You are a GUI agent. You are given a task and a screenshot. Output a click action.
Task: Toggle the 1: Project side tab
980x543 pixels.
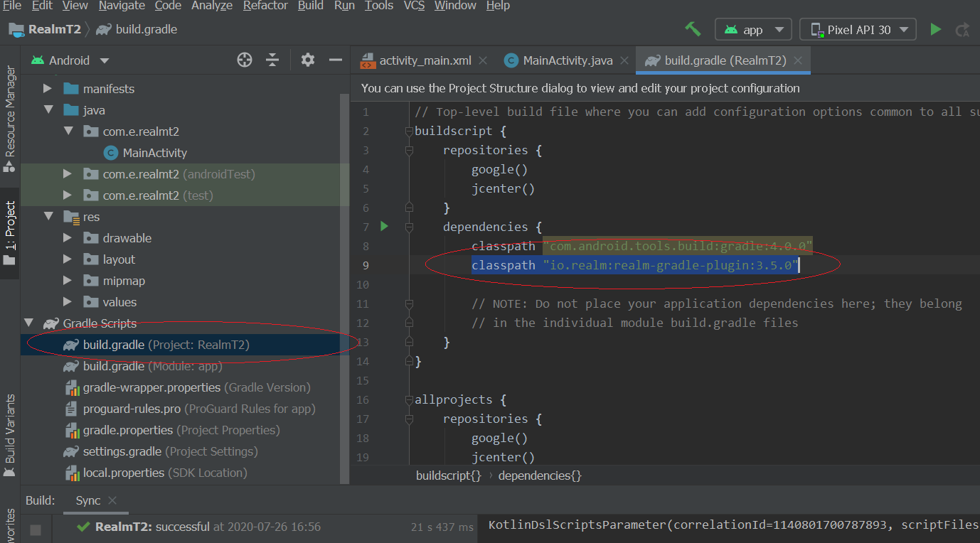click(x=9, y=233)
